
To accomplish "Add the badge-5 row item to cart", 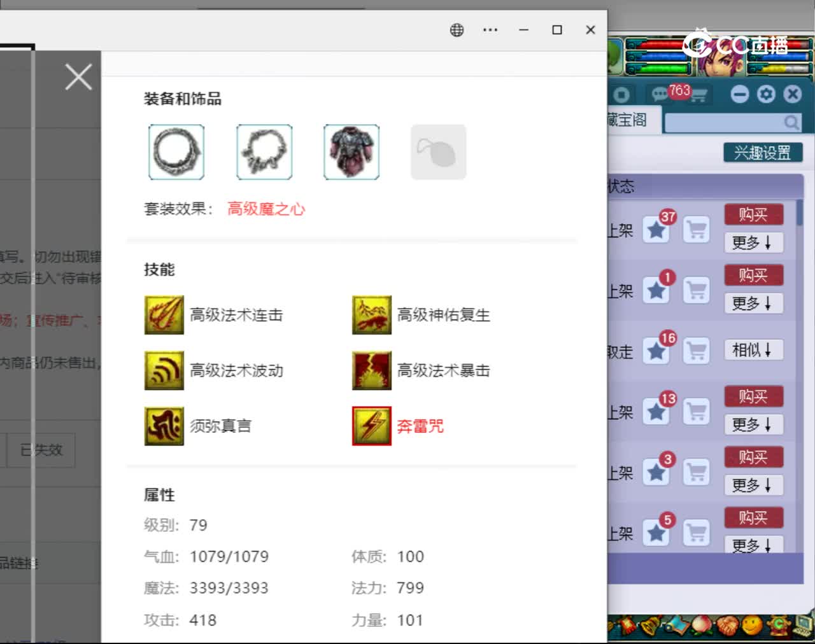I will tap(697, 533).
